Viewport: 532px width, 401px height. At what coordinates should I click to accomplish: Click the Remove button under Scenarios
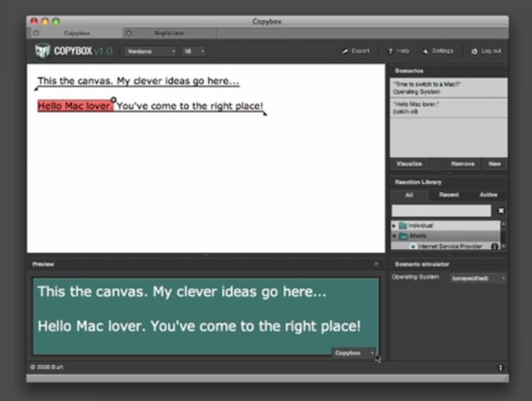point(463,164)
